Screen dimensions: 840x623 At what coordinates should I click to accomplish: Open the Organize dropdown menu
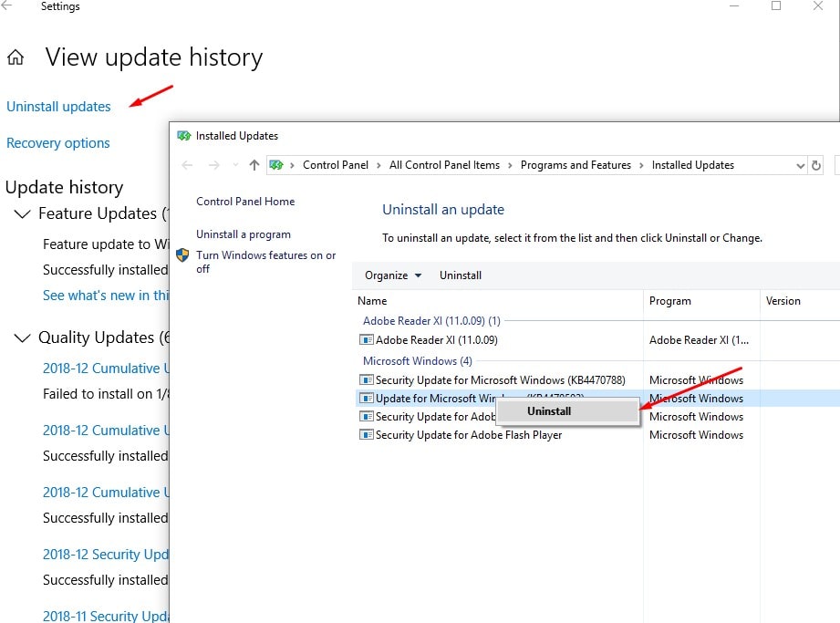point(393,275)
